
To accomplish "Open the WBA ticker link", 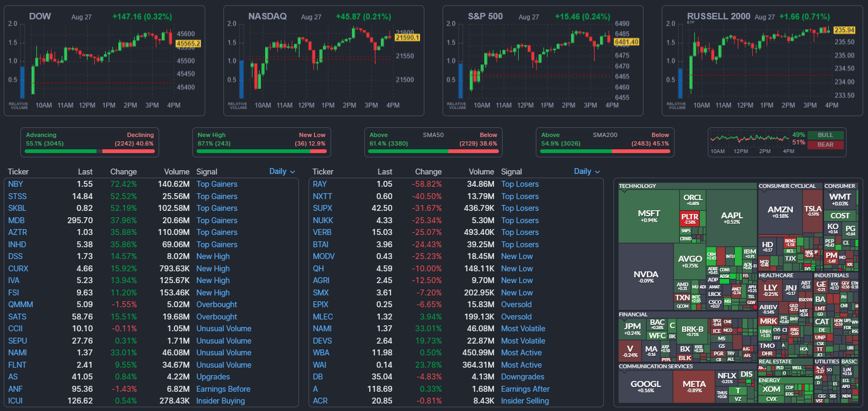I will [x=321, y=353].
